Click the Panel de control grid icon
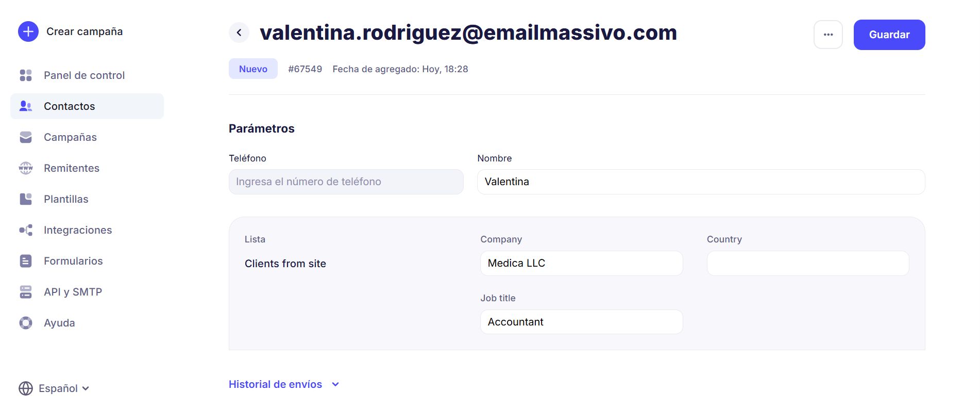This screenshot has height=408, width=980. tap(26, 75)
